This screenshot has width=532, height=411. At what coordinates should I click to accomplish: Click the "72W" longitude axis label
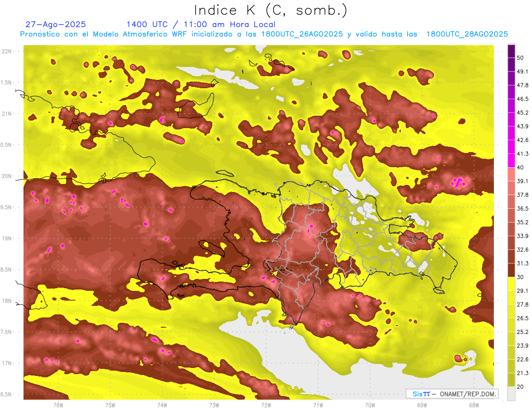pos(266,405)
